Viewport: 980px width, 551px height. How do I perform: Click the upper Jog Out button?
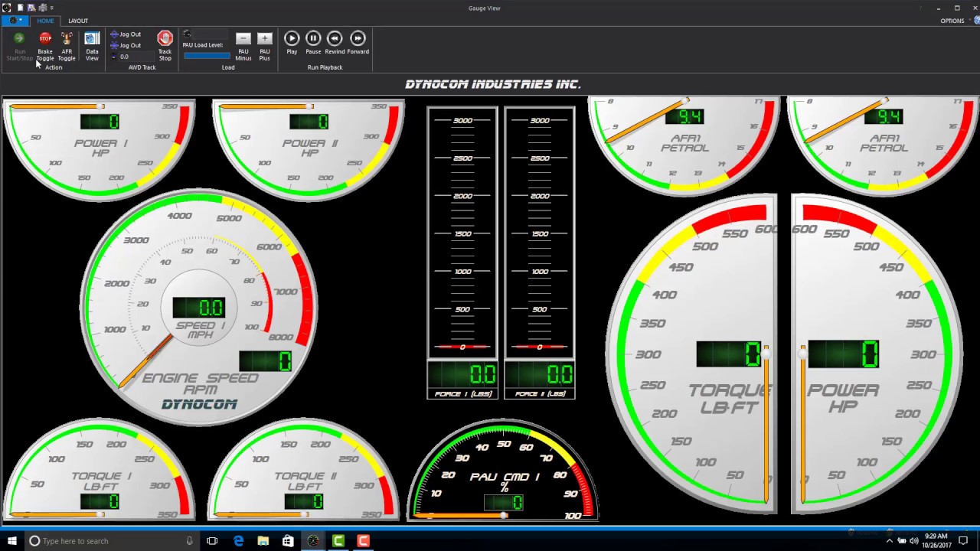126,34
